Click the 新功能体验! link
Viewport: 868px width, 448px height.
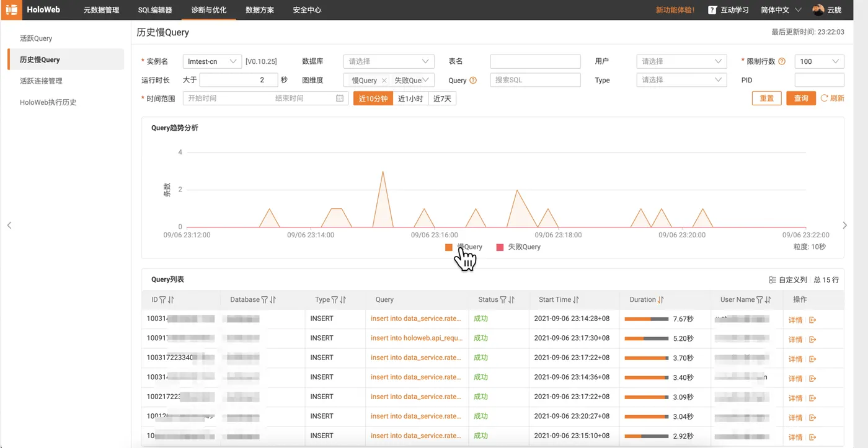point(675,10)
